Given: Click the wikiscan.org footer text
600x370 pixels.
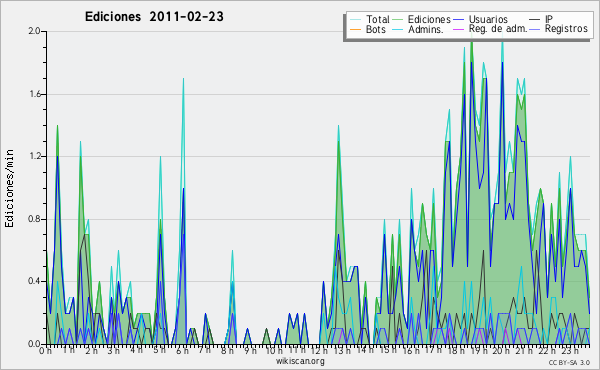Looking at the screenshot, I should point(300,361).
